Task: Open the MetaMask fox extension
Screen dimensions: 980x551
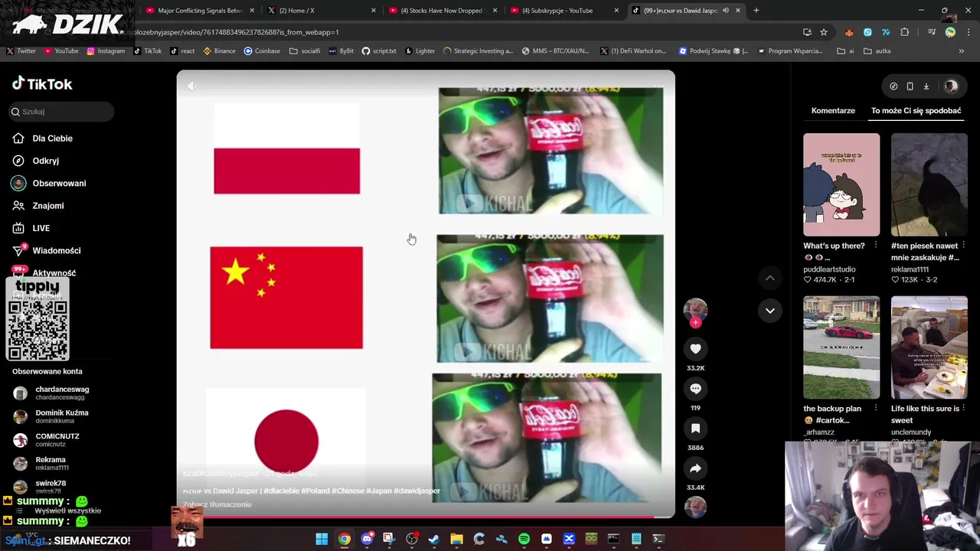Action: pos(849,32)
